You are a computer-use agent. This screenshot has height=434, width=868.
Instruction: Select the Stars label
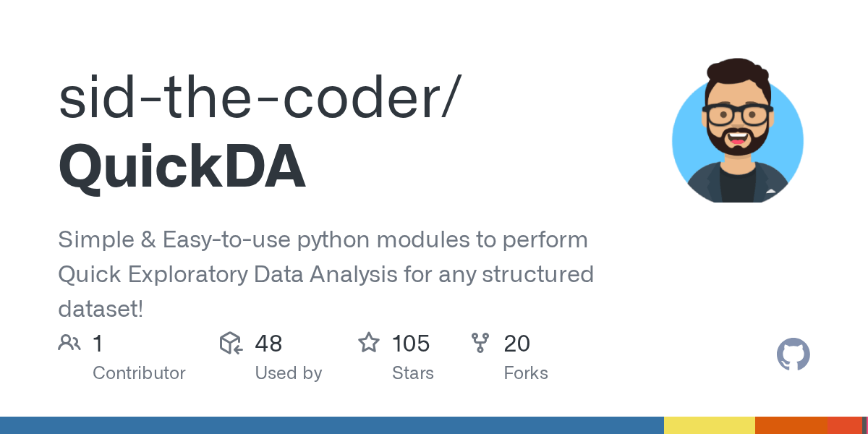(413, 373)
